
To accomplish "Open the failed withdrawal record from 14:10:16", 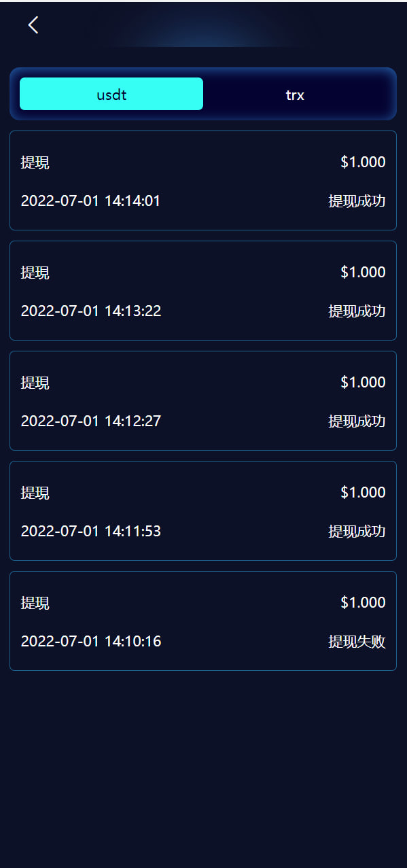I will pyautogui.click(x=203, y=621).
